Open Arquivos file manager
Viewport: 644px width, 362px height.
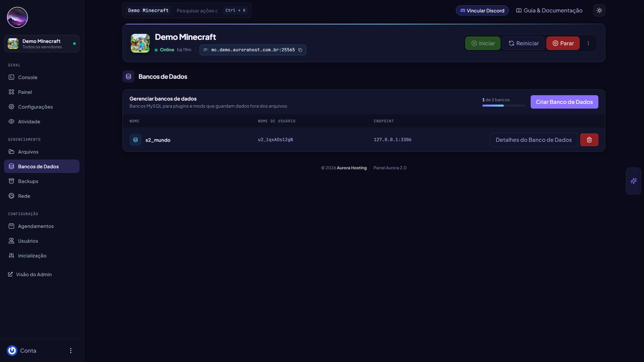pyautogui.click(x=42, y=152)
